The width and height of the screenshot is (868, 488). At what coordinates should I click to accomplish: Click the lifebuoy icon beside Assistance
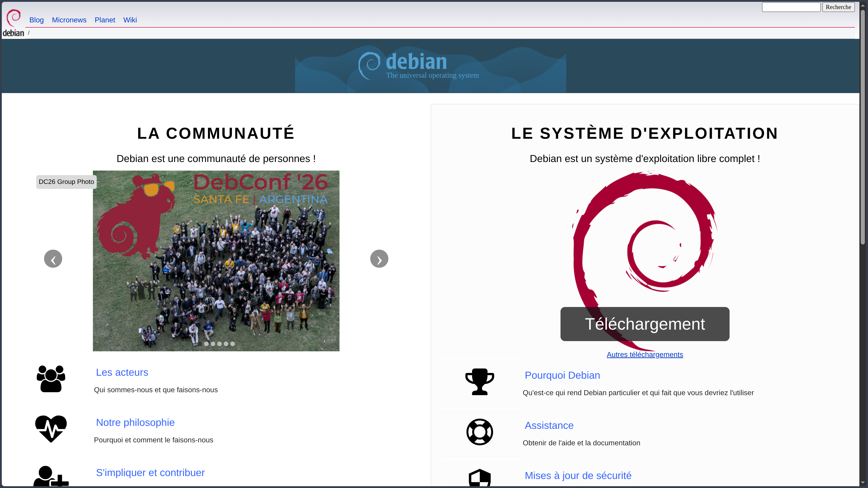coord(479,432)
